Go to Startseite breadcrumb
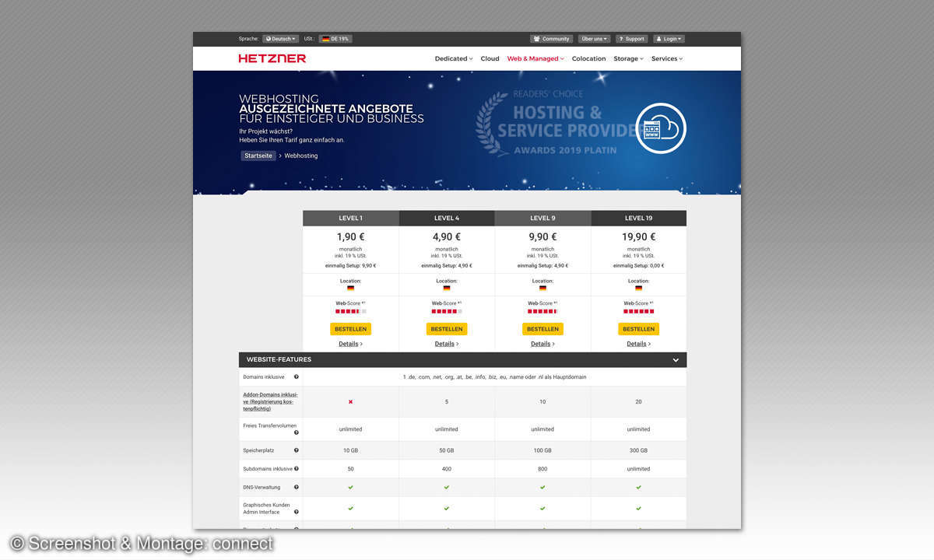The height and width of the screenshot is (560, 934). [258, 156]
